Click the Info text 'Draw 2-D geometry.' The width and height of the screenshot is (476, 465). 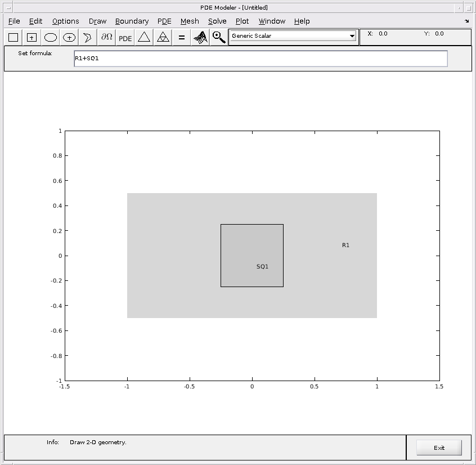coord(98,442)
